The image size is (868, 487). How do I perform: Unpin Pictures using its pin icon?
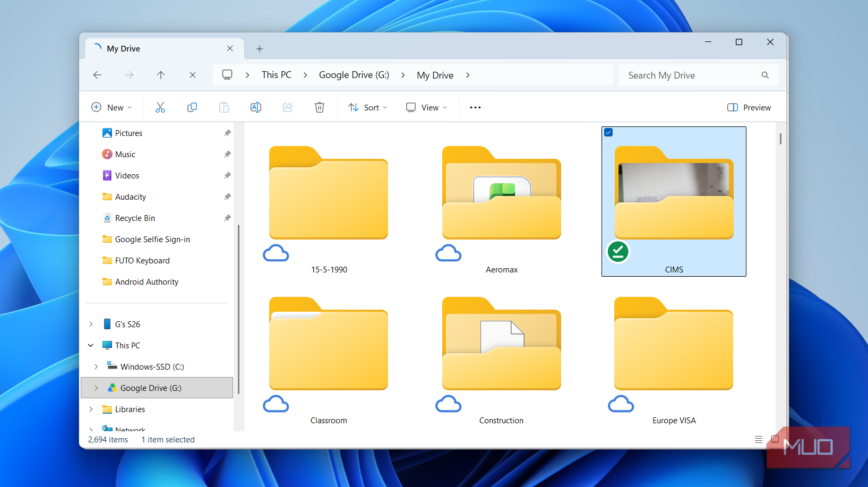227,133
